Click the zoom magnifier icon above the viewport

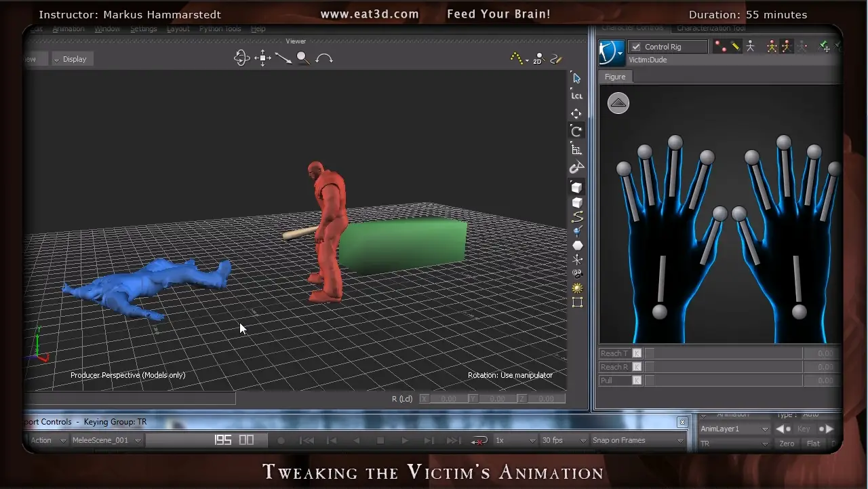click(302, 58)
